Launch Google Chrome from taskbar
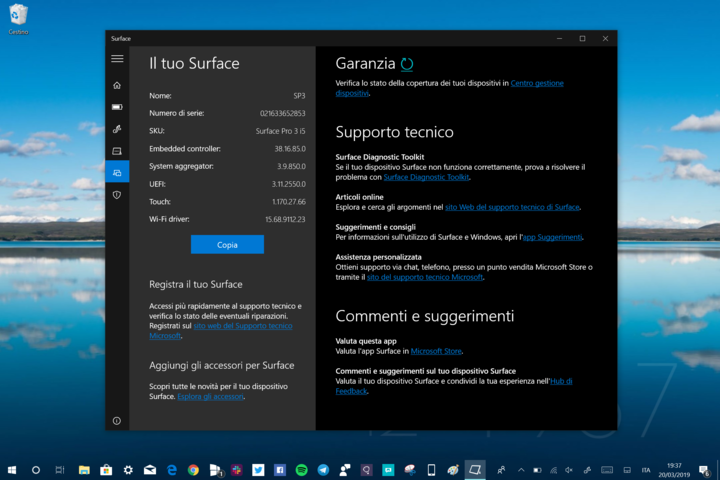 coord(193,470)
